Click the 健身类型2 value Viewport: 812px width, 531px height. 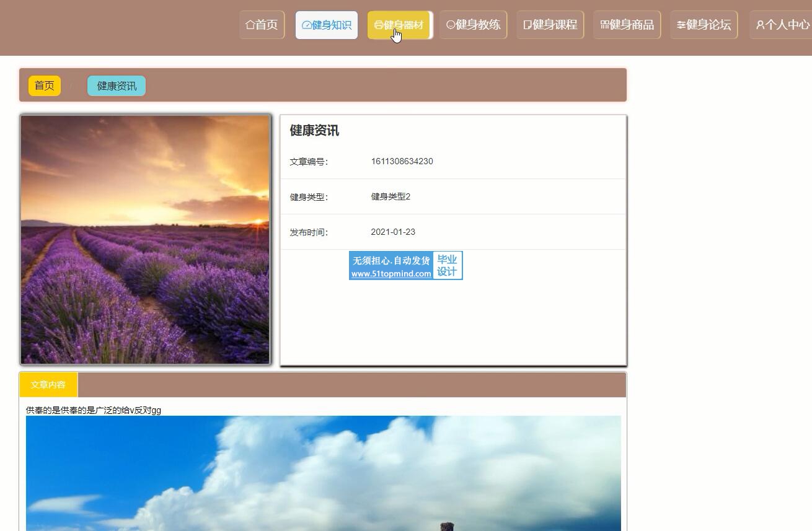pos(391,196)
